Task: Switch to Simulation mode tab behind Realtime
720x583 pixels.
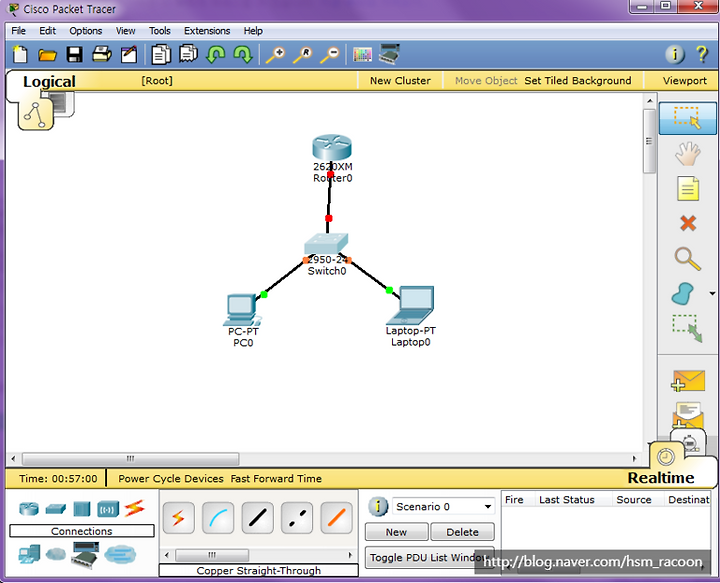Action: click(690, 441)
